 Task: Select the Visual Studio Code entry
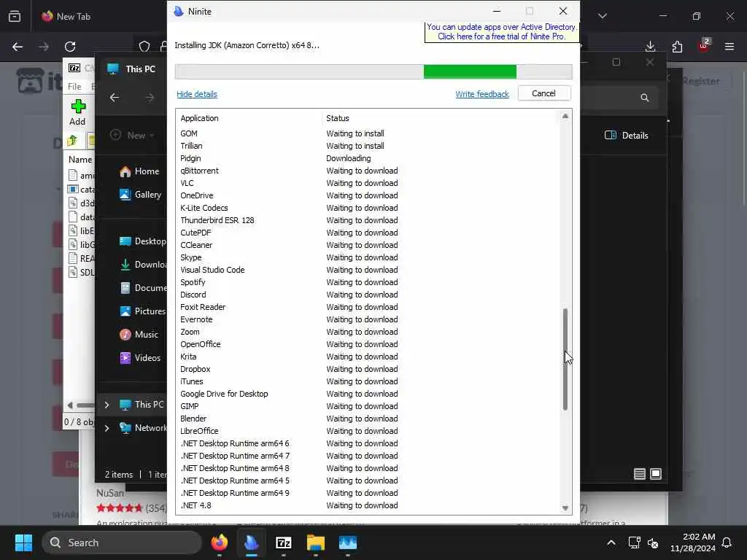367,270
